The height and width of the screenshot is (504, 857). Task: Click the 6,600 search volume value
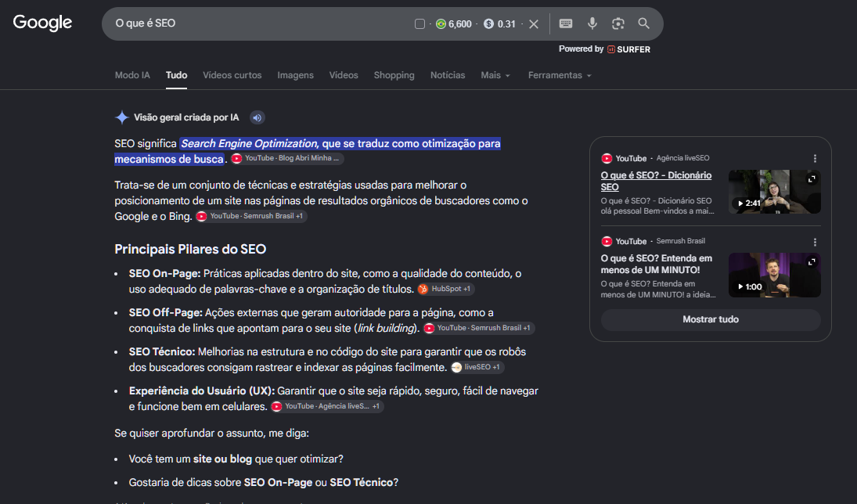[459, 24]
